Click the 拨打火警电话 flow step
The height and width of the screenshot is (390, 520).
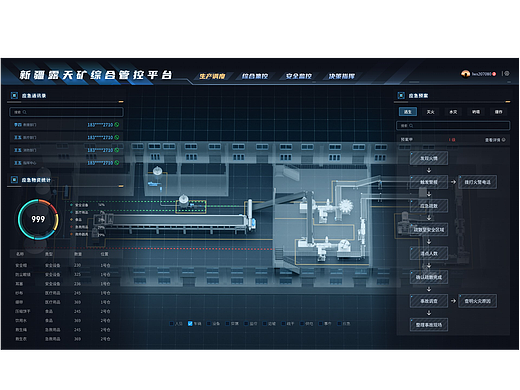pyautogui.click(x=477, y=182)
